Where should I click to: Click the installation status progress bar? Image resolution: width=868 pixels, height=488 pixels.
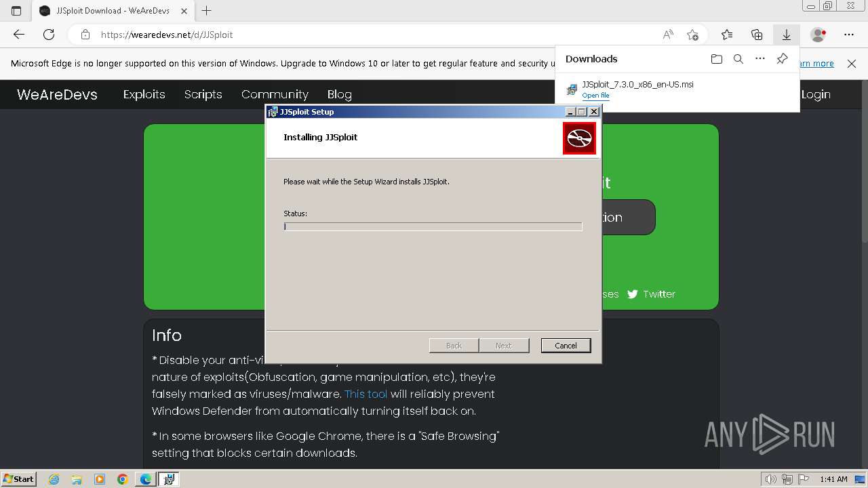(x=433, y=226)
